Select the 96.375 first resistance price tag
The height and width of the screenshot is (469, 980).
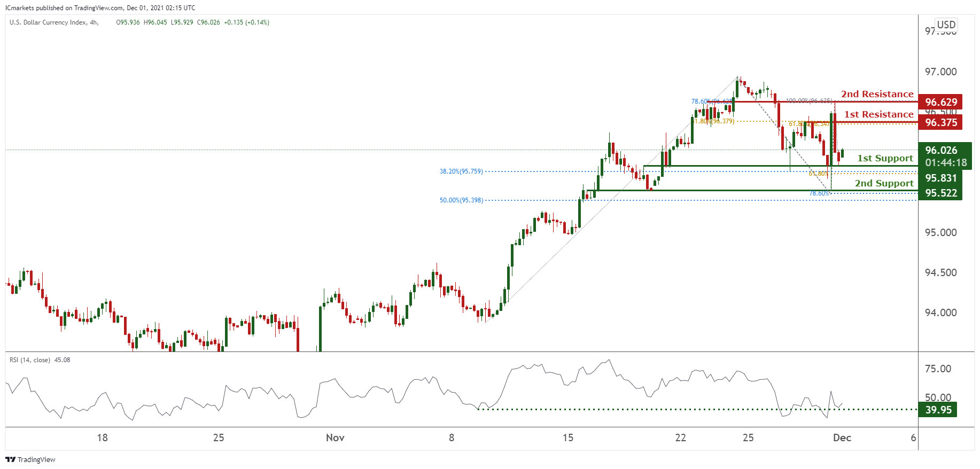tap(940, 122)
